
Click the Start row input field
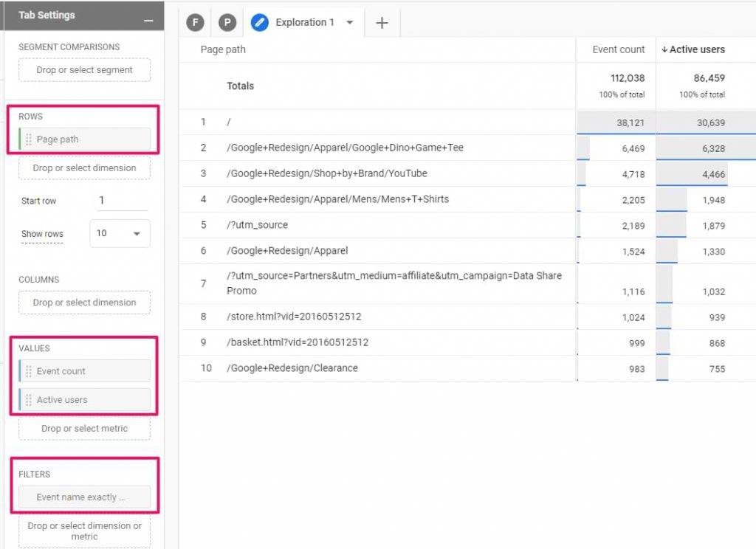coord(122,200)
